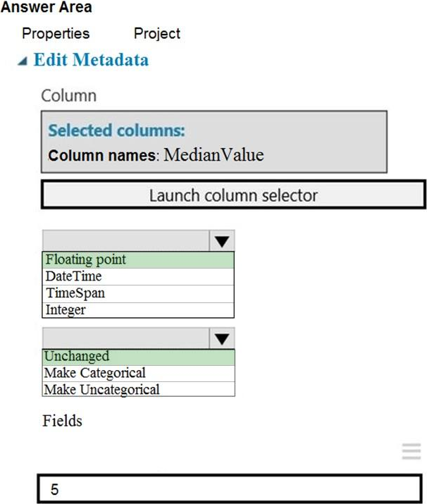This screenshot has width=427, height=504.
Task: Collapse the Edit Metadata section triangle
Action: pos(23,61)
